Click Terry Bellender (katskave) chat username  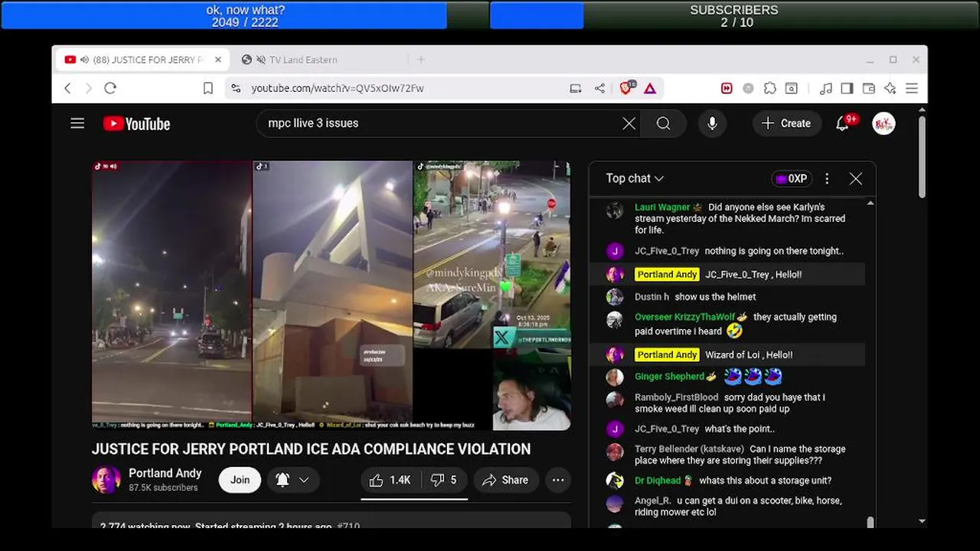pyautogui.click(x=689, y=449)
